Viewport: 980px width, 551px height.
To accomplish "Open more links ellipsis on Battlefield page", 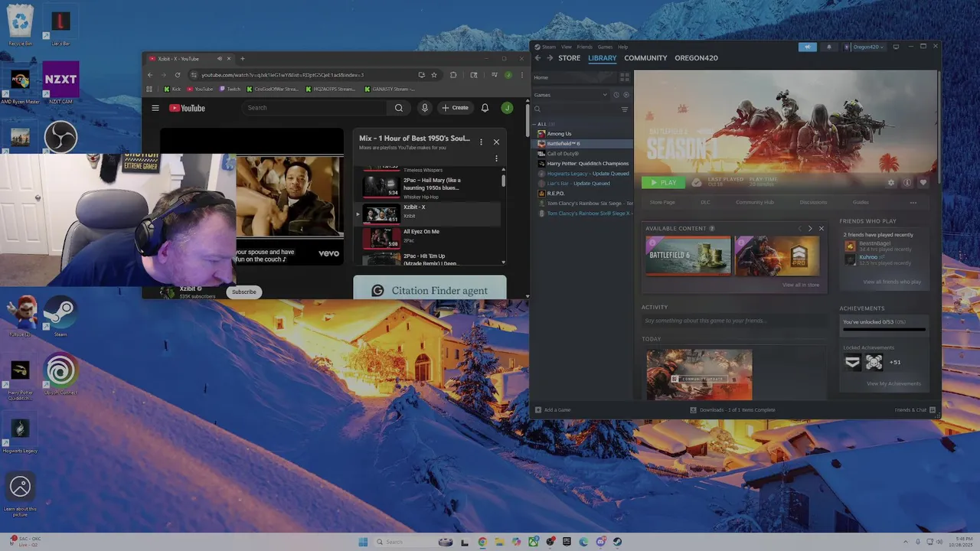I will pos(913,203).
